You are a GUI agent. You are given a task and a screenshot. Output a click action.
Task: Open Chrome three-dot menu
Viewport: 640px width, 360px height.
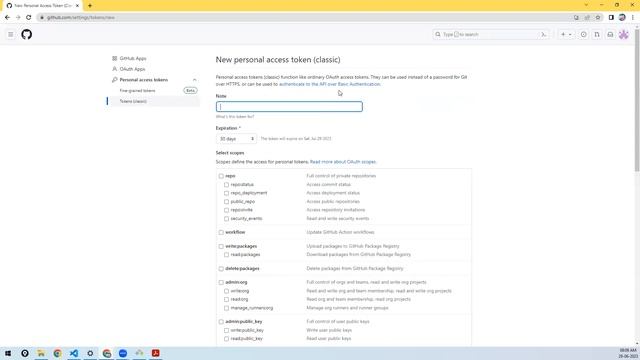point(633,18)
